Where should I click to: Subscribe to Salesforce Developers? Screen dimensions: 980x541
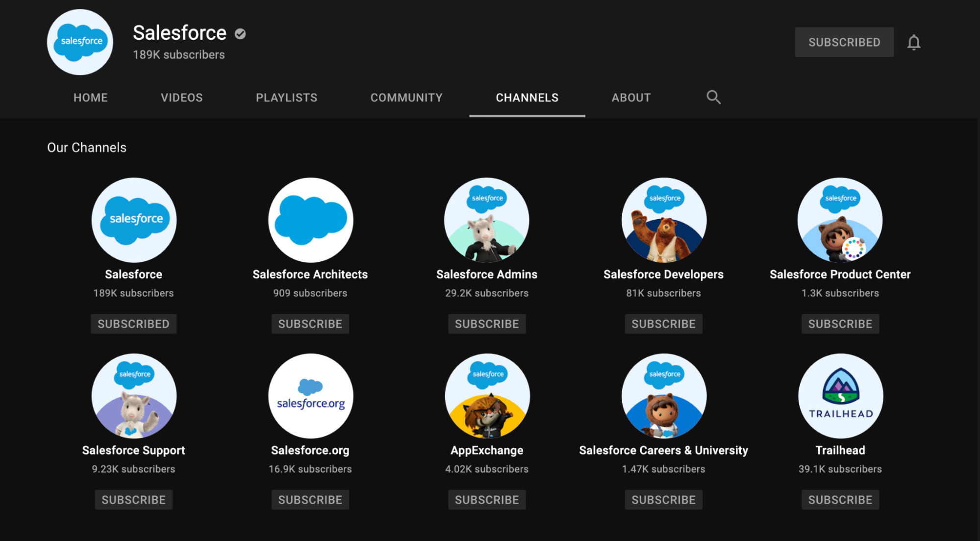coord(663,324)
